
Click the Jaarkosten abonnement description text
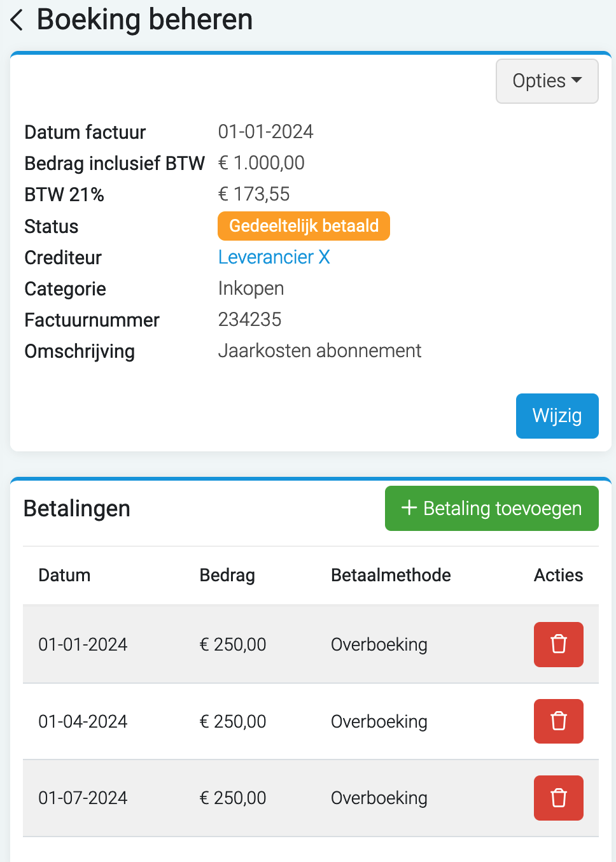click(x=319, y=351)
